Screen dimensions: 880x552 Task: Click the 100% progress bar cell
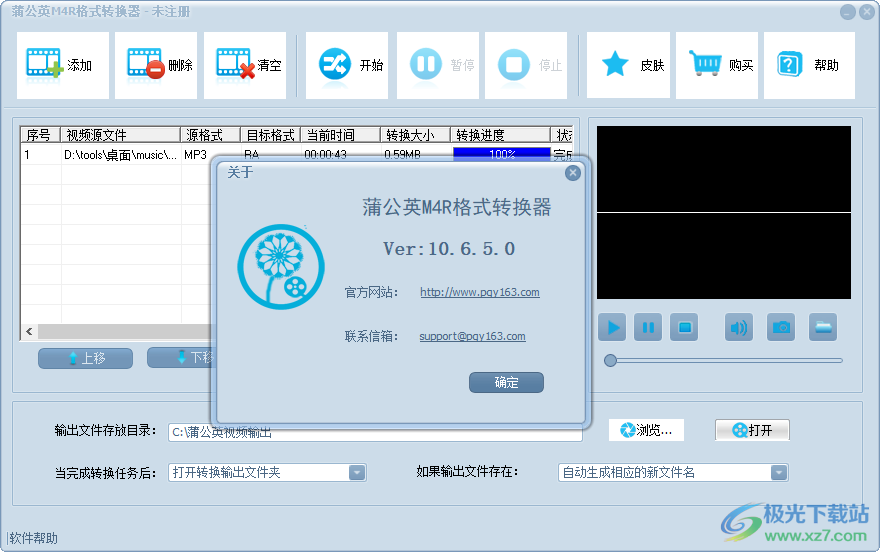click(x=502, y=154)
